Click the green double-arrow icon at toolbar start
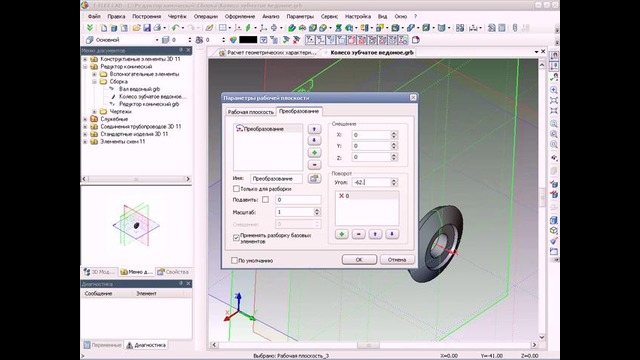 click(90, 28)
